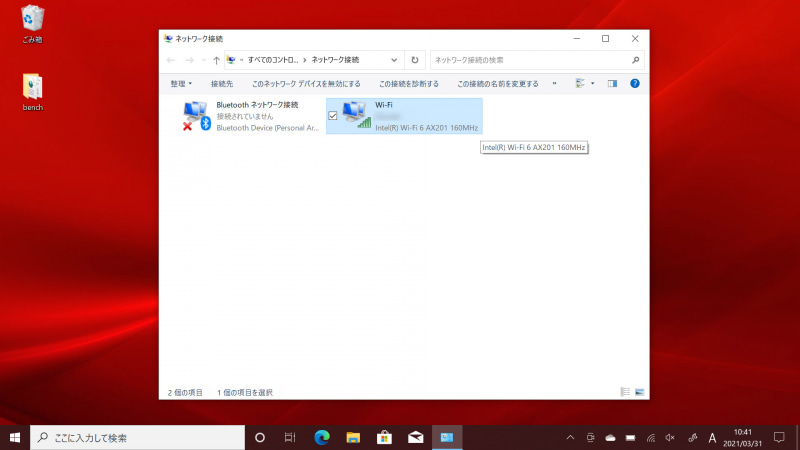Screen dimensions: 800x450
Task: Click the IME A input indicator
Action: point(712,438)
